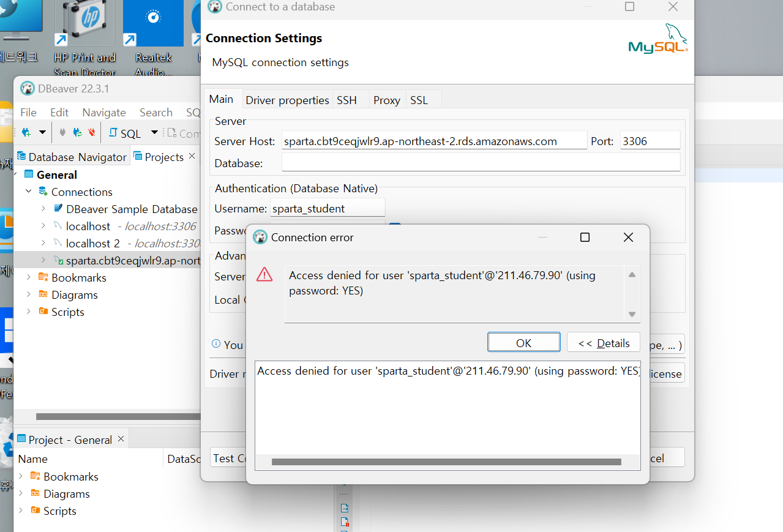Open the Navigate menu in DBeaver

104,113
